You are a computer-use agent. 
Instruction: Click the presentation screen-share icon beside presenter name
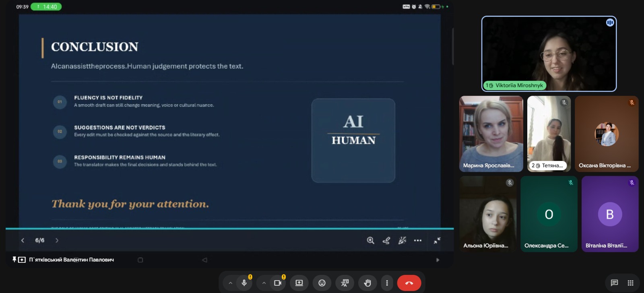tap(22, 260)
